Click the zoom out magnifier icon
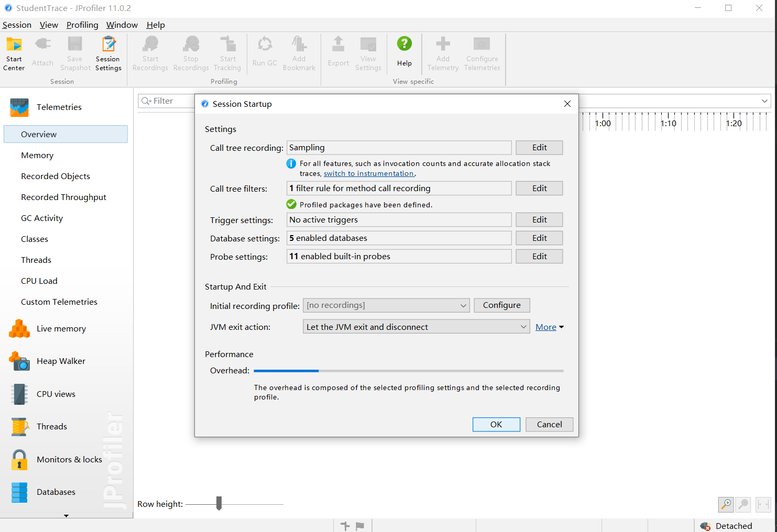This screenshot has height=532, width=777. coord(743,504)
